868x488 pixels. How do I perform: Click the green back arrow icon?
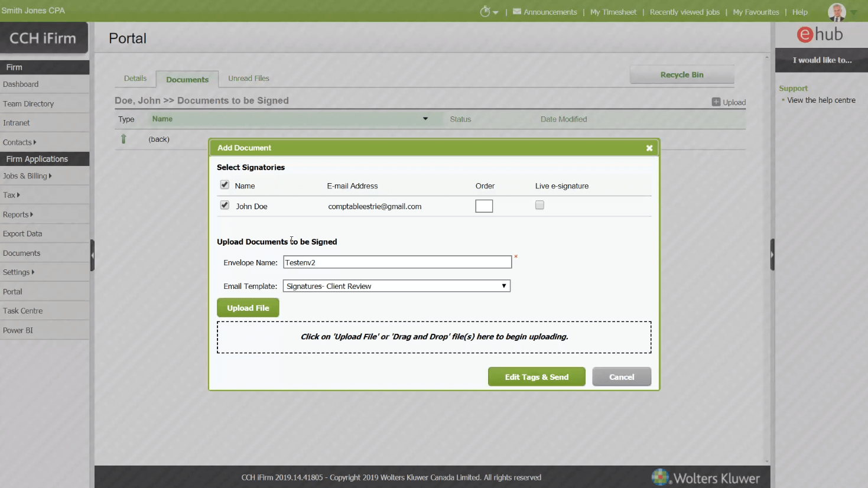click(123, 139)
